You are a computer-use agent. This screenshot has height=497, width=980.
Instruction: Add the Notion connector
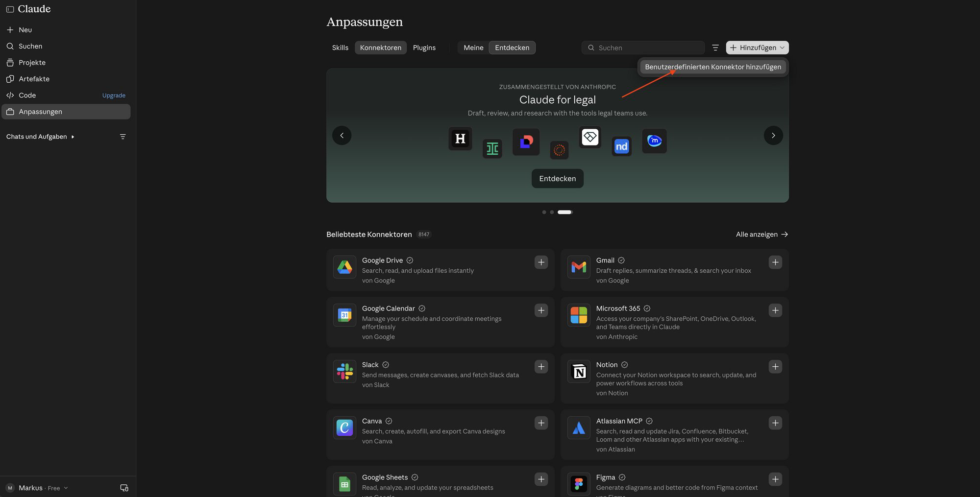click(x=775, y=367)
